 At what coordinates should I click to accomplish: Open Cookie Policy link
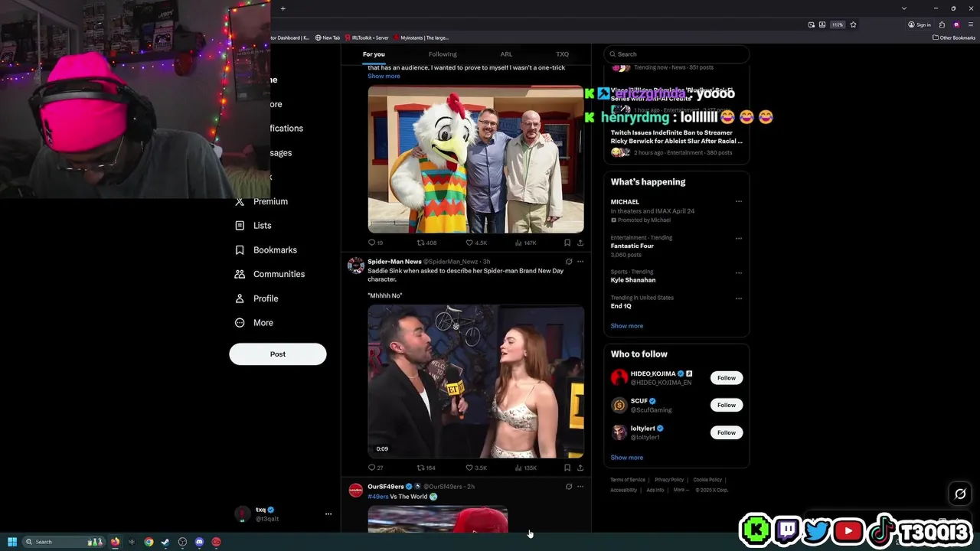(x=707, y=480)
